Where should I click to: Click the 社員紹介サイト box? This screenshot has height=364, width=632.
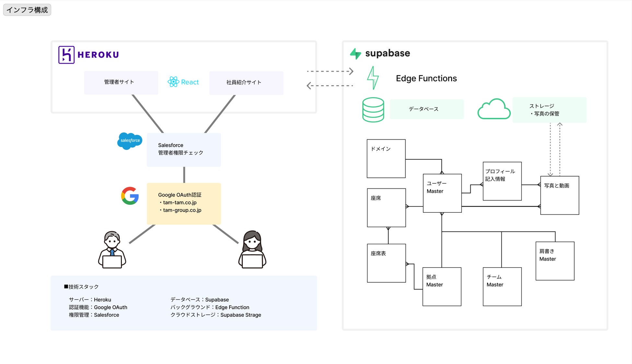point(246,83)
